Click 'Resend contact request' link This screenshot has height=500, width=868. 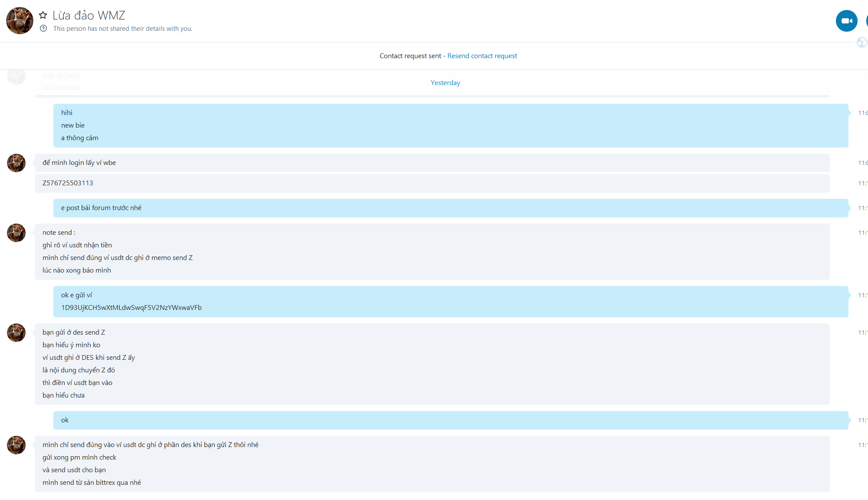[x=482, y=56]
